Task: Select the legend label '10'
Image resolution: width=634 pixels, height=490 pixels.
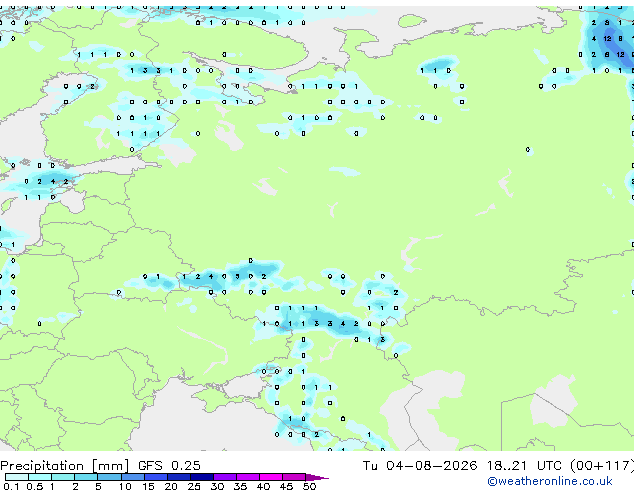Action: [125, 486]
